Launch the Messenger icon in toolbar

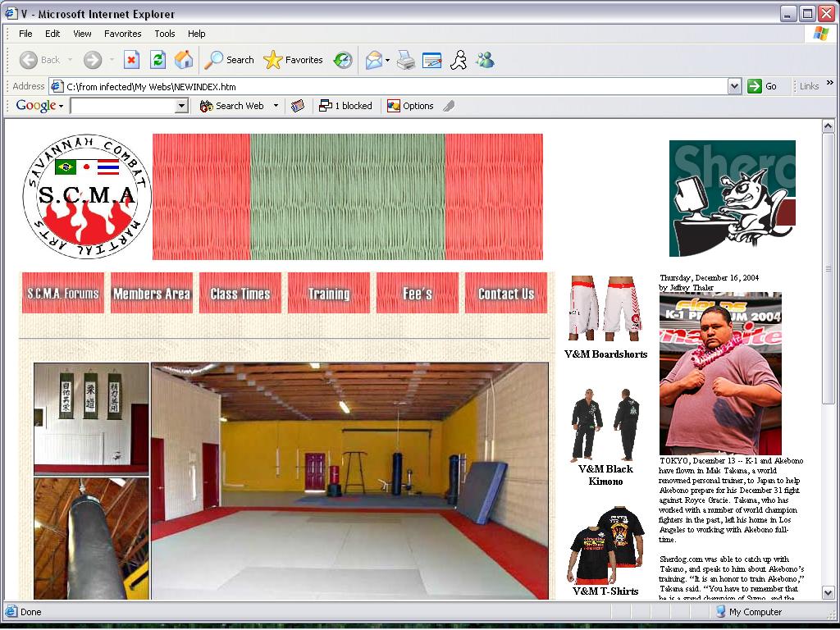[485, 60]
